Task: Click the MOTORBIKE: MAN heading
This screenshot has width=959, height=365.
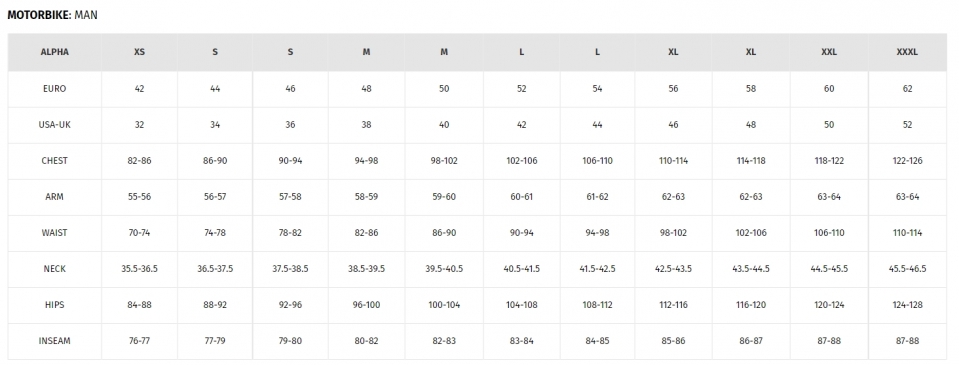Action: [53, 15]
